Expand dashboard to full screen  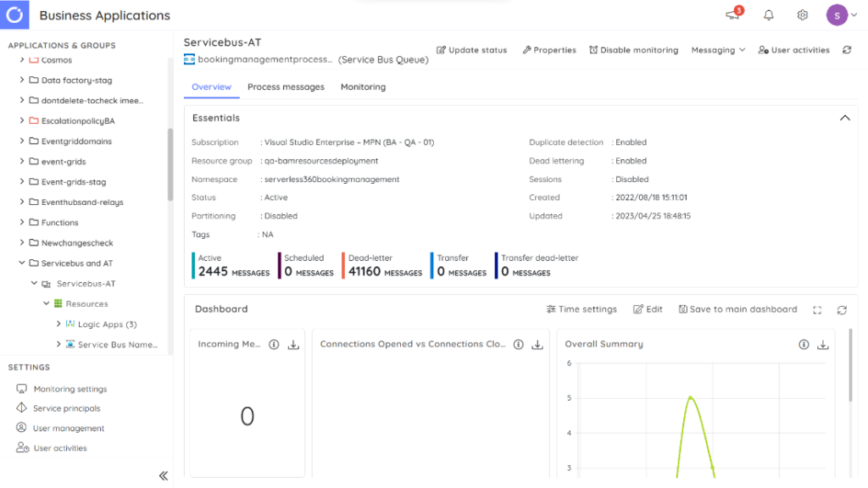[817, 310]
